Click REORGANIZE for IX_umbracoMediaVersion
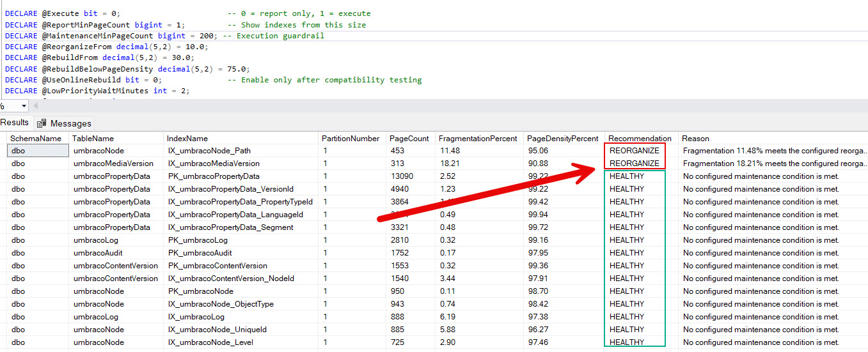This screenshot has height=352, width=868. pyautogui.click(x=635, y=164)
